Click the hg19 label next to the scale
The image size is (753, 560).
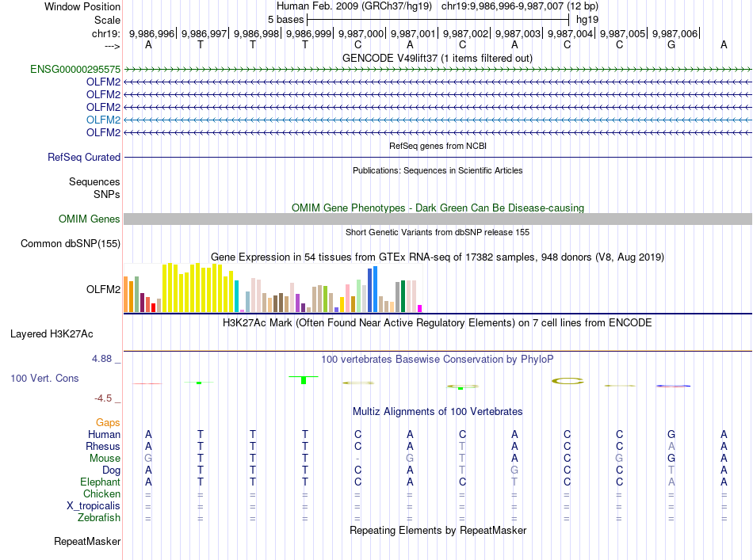587,20
